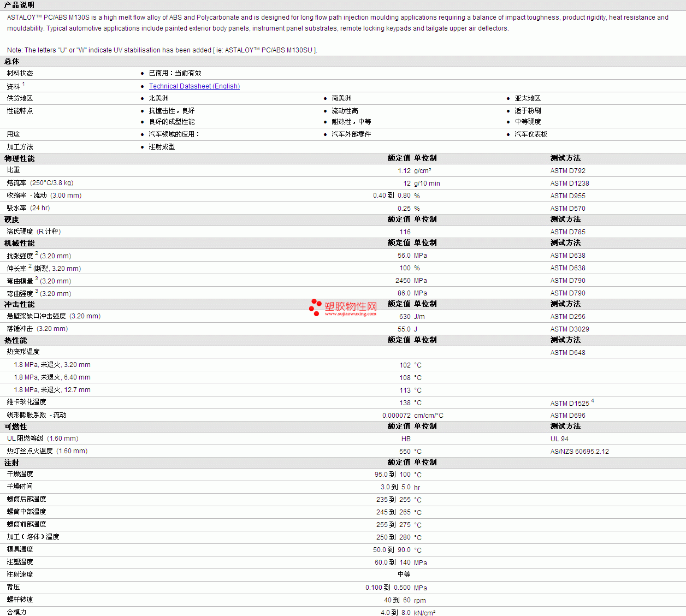This screenshot has height=616, width=686.
Task: Select the 汽车外部零件 usage entry
Action: tap(352, 134)
